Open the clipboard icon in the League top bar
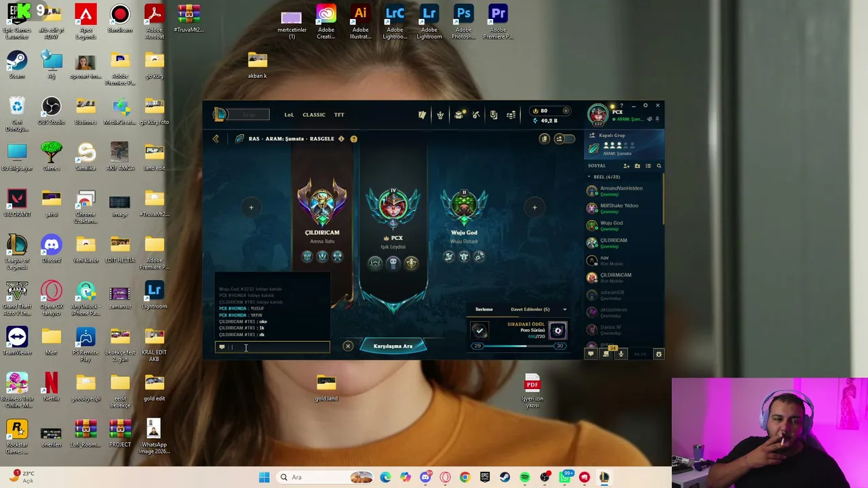Viewport: 868px width, 488px height. coord(494,115)
